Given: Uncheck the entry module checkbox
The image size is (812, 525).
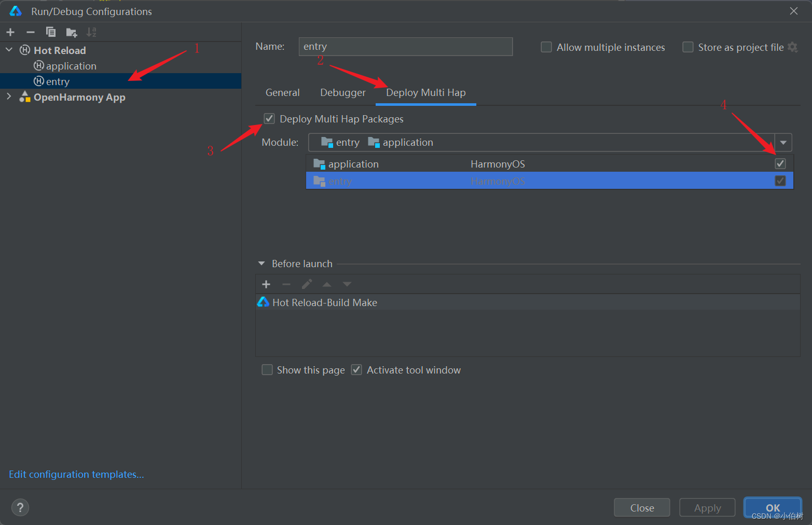Looking at the screenshot, I should click(780, 181).
